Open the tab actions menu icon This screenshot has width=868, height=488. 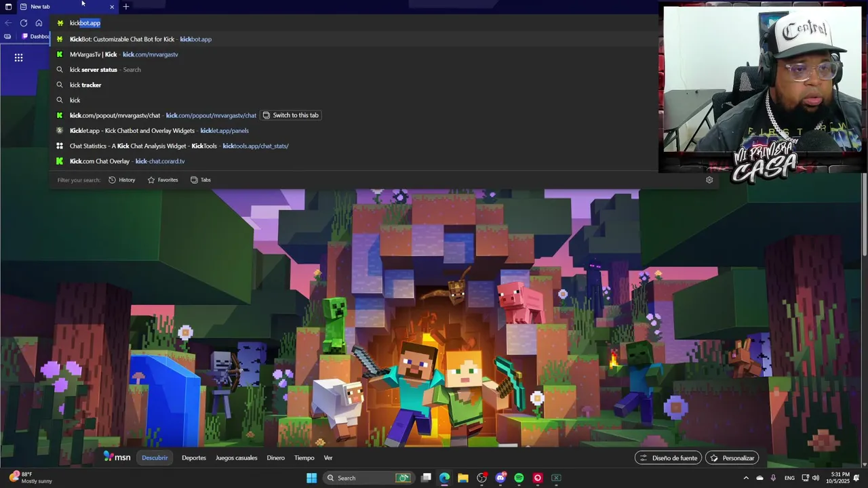click(8, 7)
